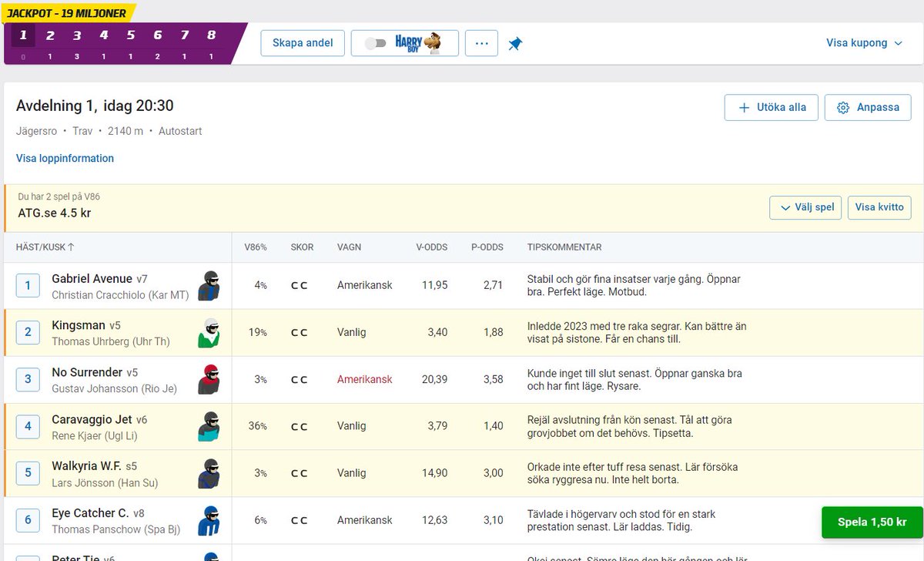The height and width of the screenshot is (561, 924).
Task: Click the Skapa andel button
Action: pos(303,43)
